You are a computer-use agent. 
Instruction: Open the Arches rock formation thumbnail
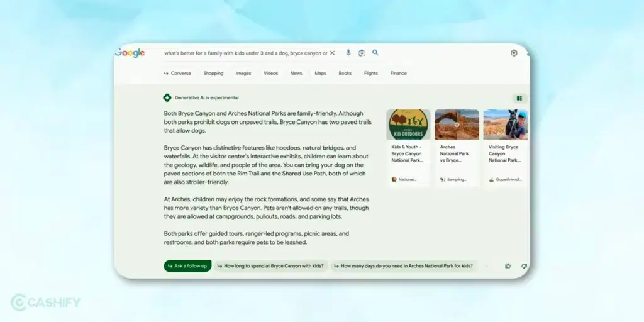(457, 125)
